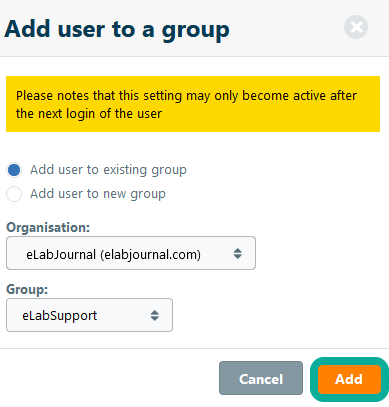
Task: Click the "Add user to new group" label text
Action: click(x=98, y=194)
